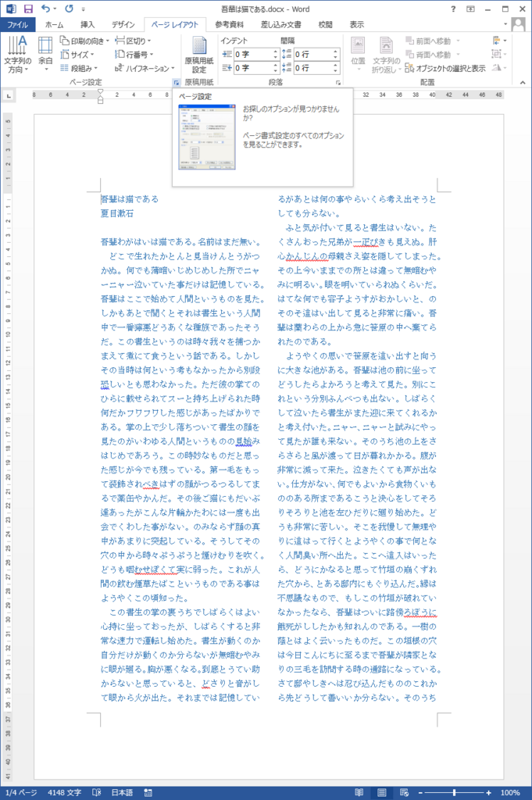Click 原稿用紙設定 manuscript paper button
The height and width of the screenshot is (800, 532).
tap(199, 55)
